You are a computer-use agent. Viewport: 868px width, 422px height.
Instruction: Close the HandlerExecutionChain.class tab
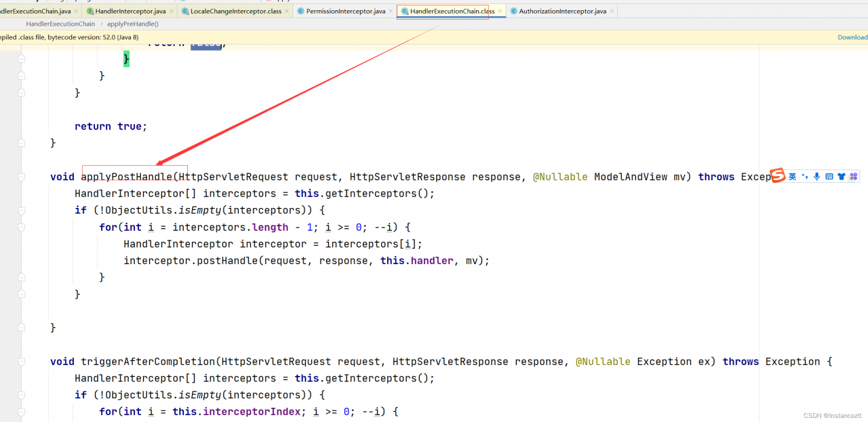pyautogui.click(x=500, y=12)
